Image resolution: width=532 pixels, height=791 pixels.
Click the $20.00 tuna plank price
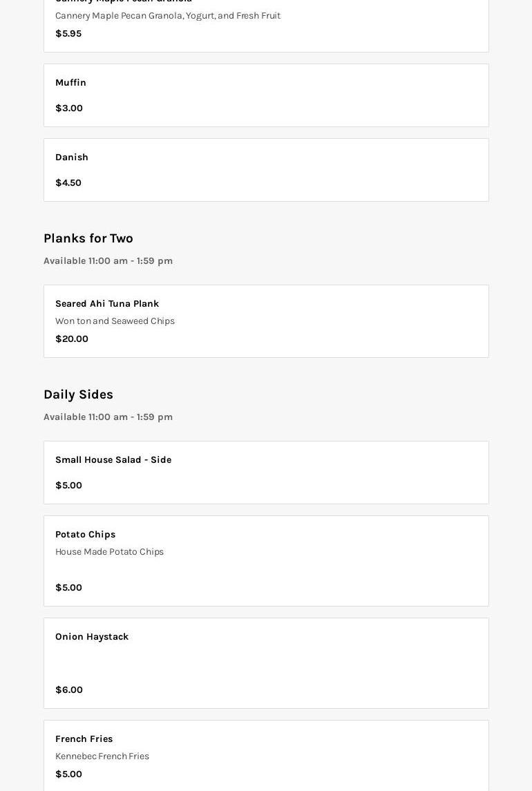[x=72, y=339]
